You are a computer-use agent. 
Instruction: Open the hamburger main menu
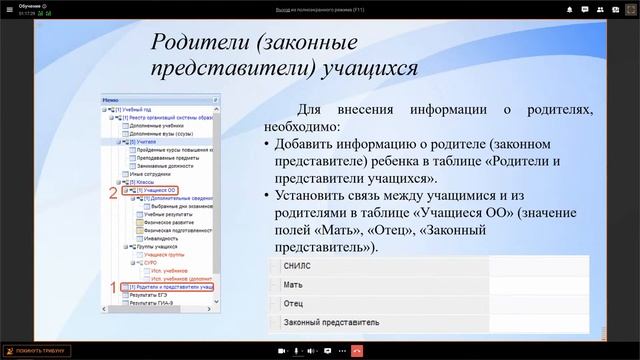9,9
